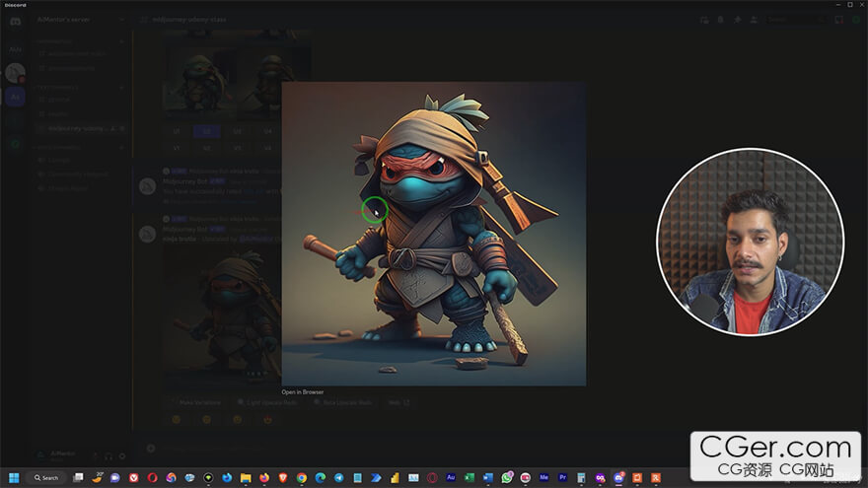The image size is (868, 488).
Task: Launch Google Chrome from the taskbar
Action: [x=302, y=477]
